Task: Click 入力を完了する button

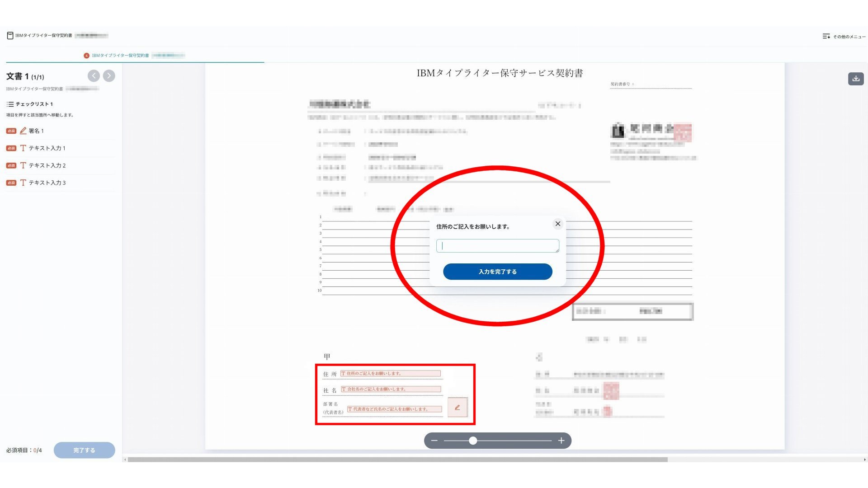Action: 497,272
